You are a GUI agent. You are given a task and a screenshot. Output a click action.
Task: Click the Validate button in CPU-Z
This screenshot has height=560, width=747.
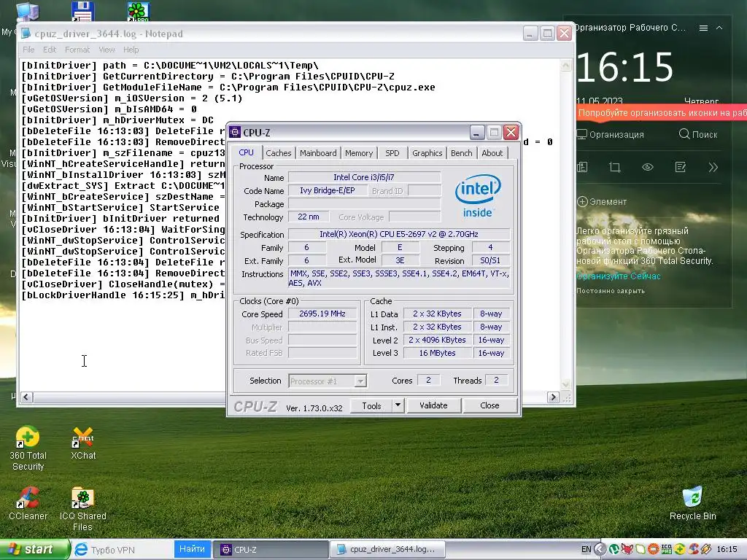(433, 405)
